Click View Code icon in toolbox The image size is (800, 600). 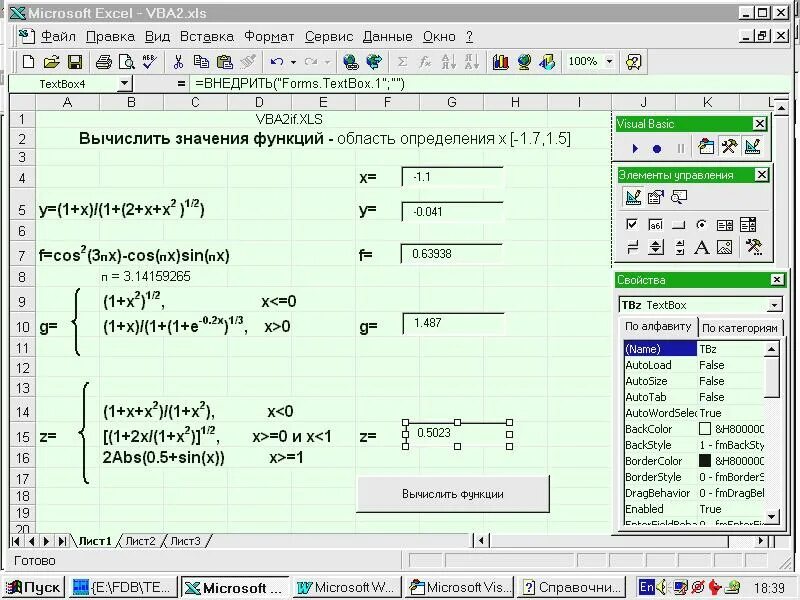click(679, 197)
